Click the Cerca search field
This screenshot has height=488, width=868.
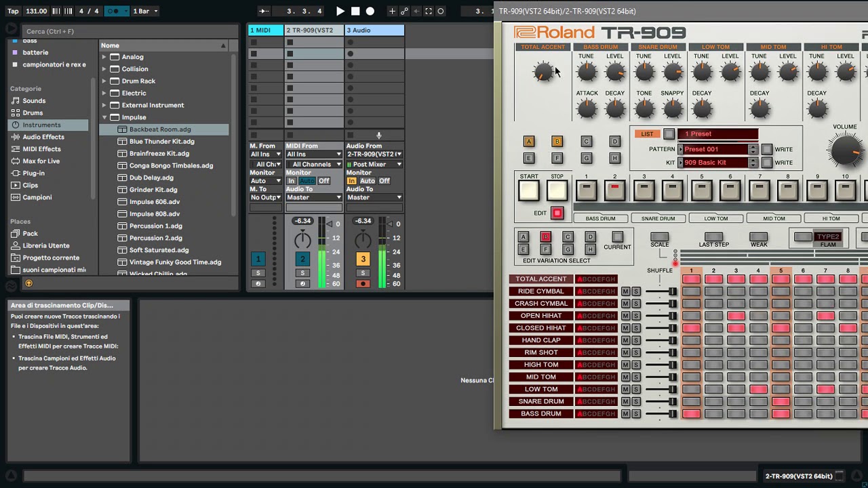[129, 31]
